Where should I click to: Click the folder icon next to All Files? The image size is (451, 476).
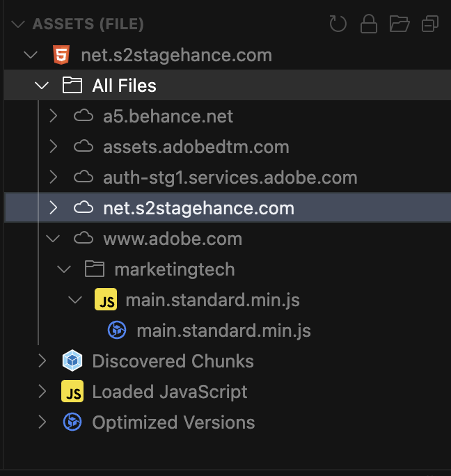pos(72,86)
